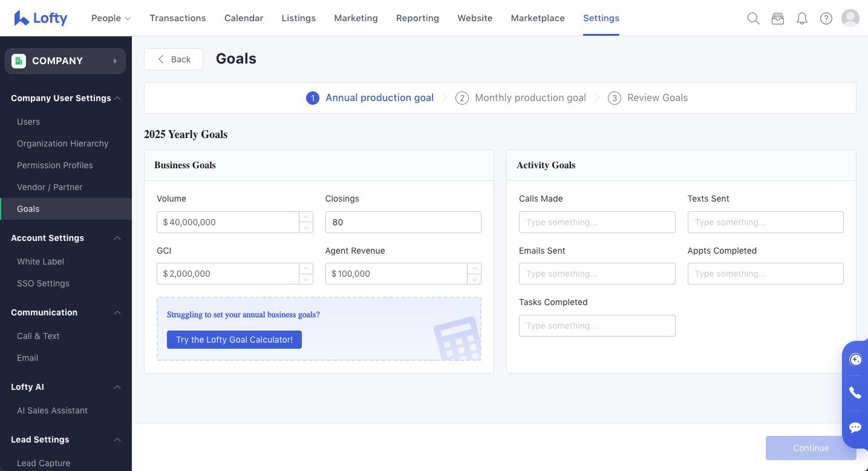
Task: Click the floating phone dialer icon
Action: pos(855,393)
